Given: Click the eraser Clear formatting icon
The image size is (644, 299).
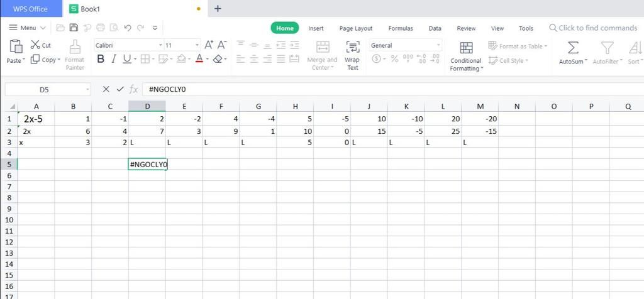Looking at the screenshot, I should (x=218, y=59).
